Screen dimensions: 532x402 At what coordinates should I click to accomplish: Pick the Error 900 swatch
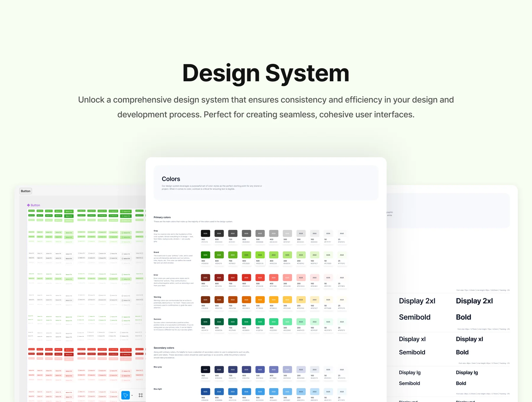(205, 278)
